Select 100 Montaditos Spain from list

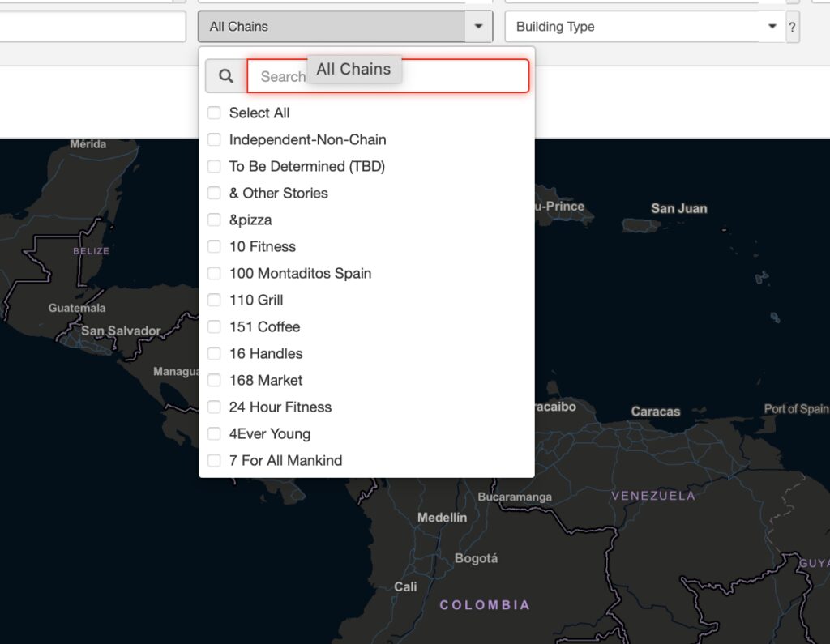click(x=215, y=273)
